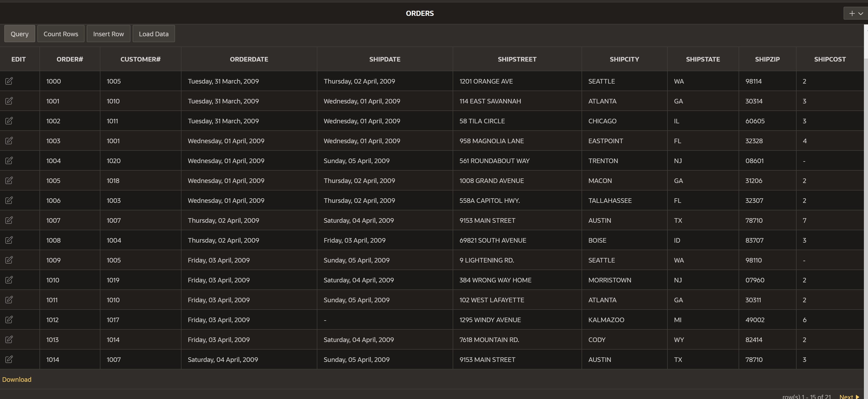Screen dimensions: 868x399
Task: Click the Load Data button
Action: [x=154, y=34]
